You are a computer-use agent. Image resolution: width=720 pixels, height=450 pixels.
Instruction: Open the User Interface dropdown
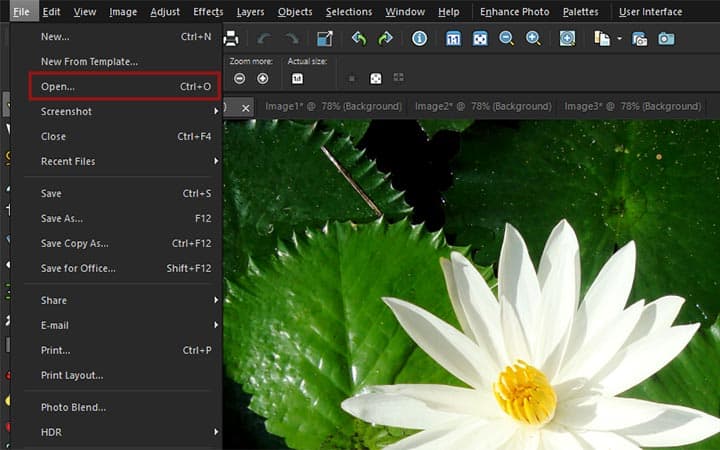(x=650, y=11)
